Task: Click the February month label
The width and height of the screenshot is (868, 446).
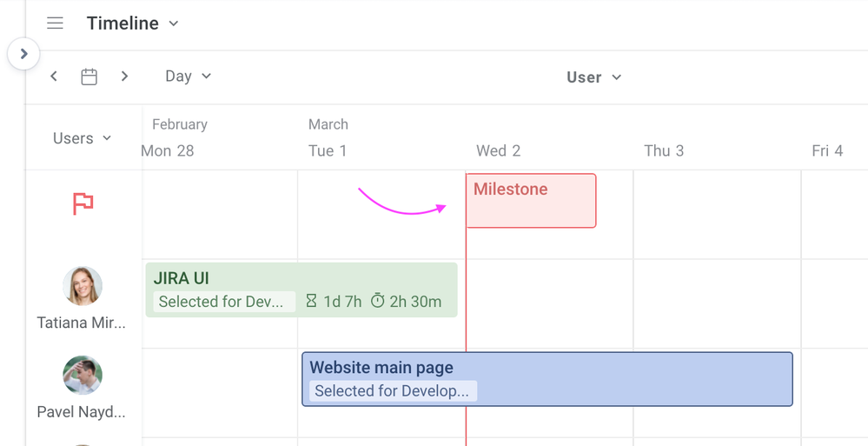Action: 180,124
